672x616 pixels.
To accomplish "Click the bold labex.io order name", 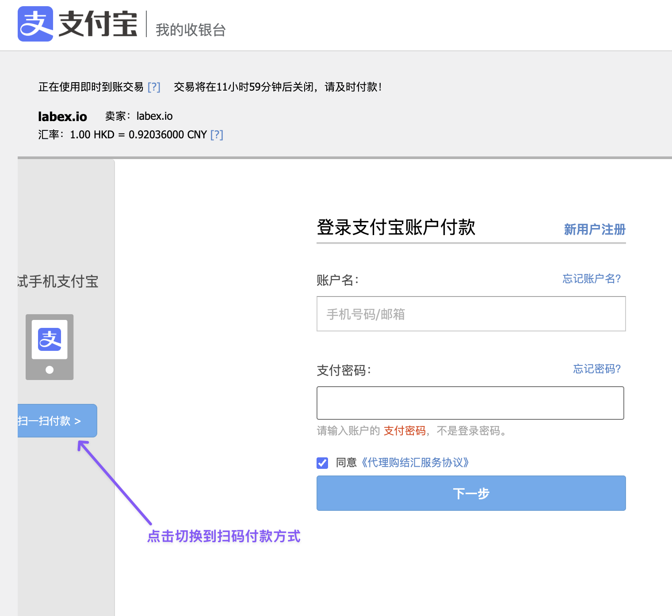I will (62, 117).
